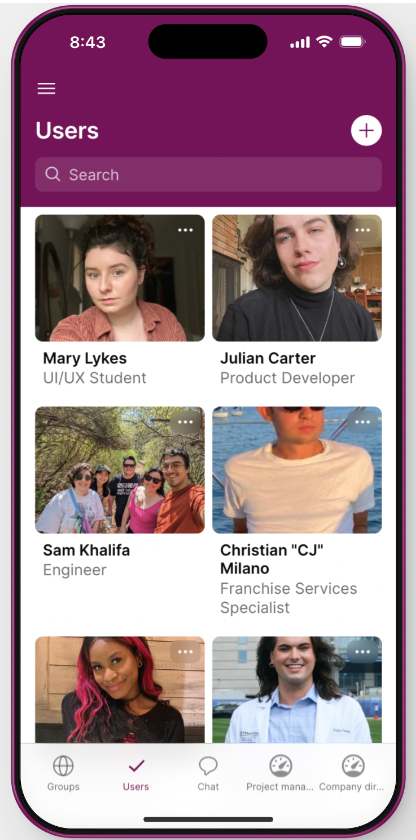Open Project management gauge icon
Viewport: 416px width, 840px height.
(x=281, y=766)
